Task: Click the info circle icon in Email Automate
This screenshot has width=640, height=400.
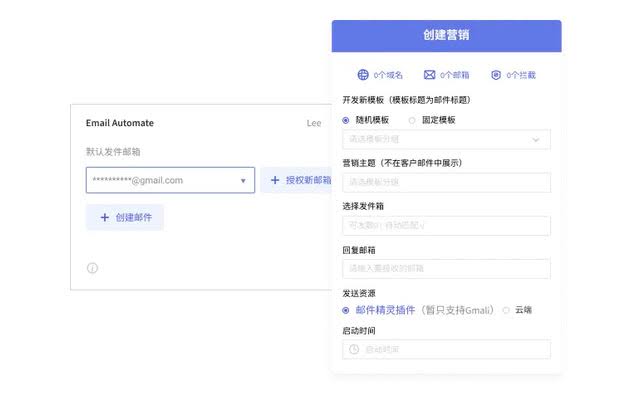Action: [92, 268]
